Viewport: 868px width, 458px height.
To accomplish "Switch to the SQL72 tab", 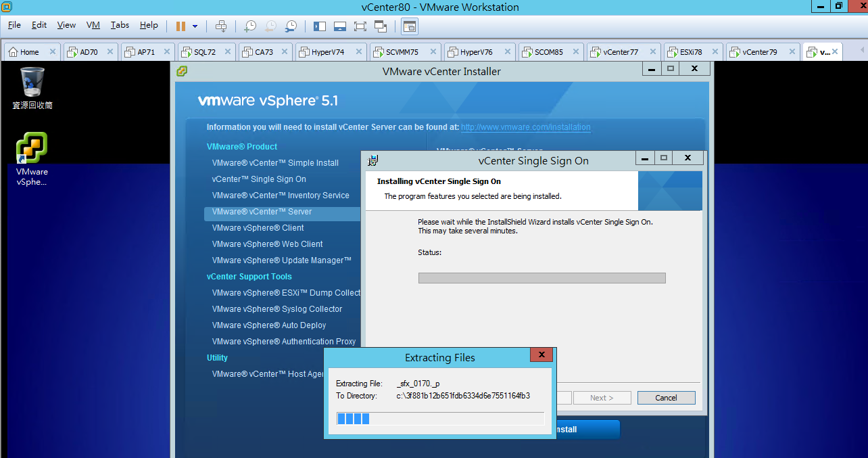I will 206,52.
